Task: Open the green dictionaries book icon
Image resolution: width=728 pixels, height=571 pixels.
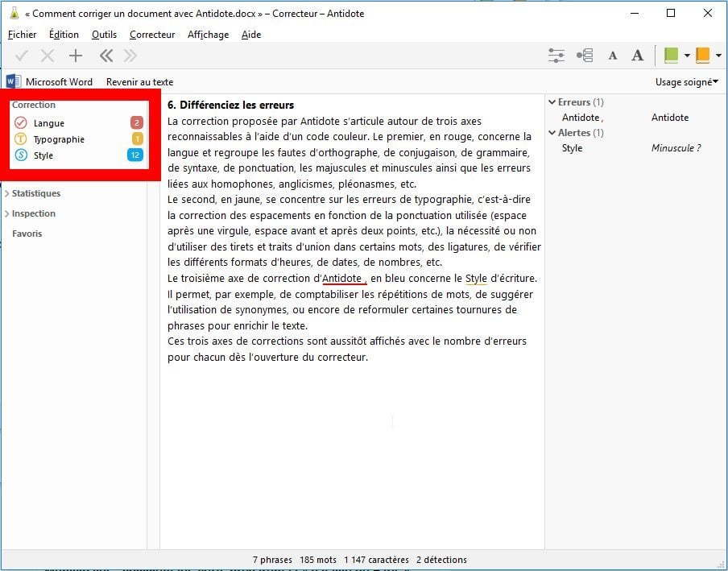Action: point(671,56)
